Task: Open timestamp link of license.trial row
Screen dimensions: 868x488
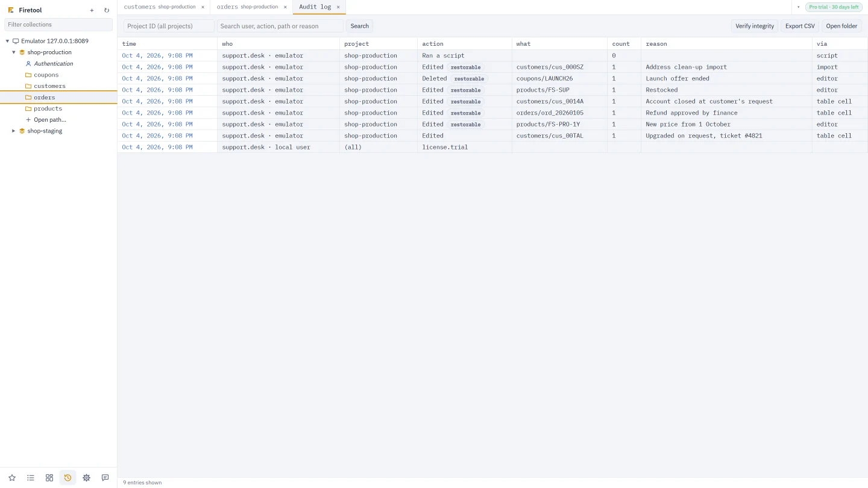Action: [x=157, y=147]
